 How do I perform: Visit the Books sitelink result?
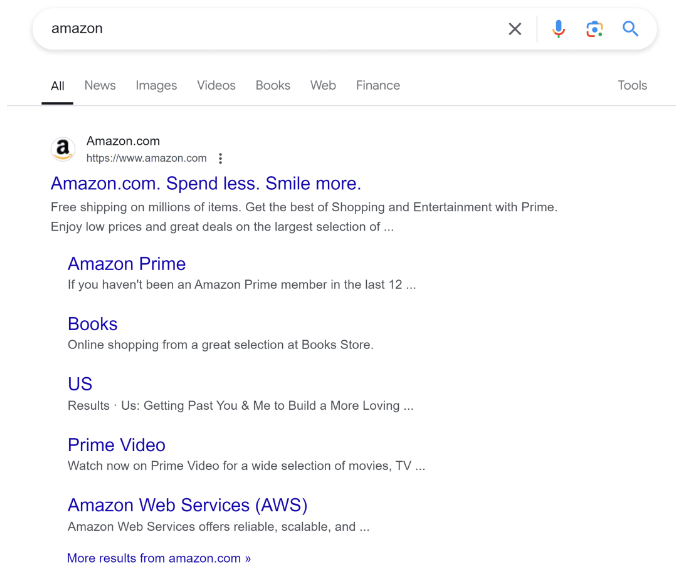tap(93, 324)
